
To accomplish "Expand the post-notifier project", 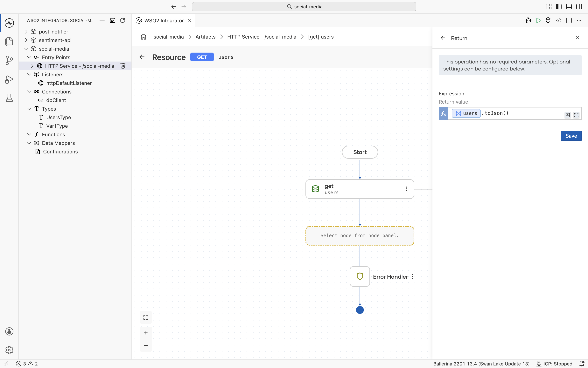I will point(26,32).
